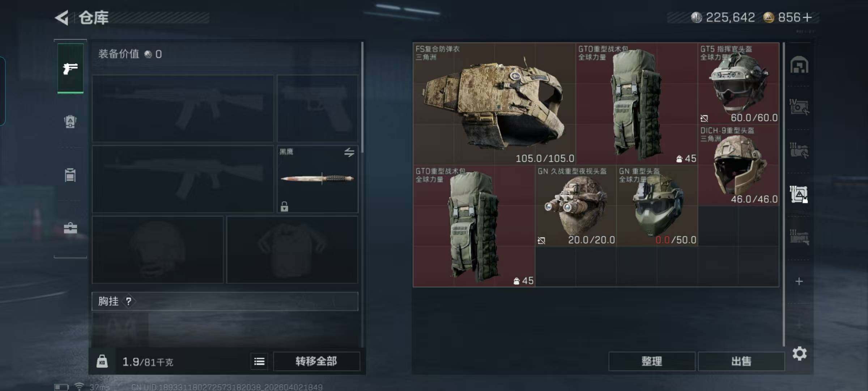The height and width of the screenshot is (391, 868).
Task: Go back using the arrow beside 仓库
Action: 62,17
